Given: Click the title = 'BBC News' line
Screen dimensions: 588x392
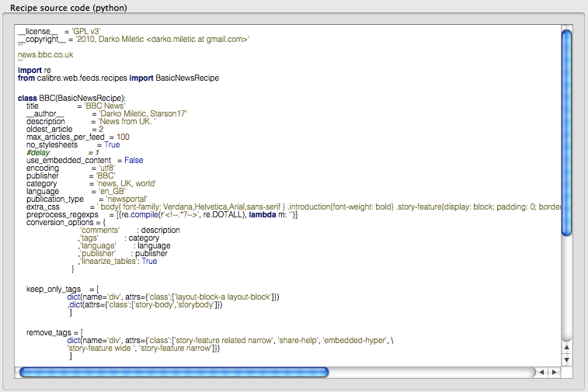Looking at the screenshot, I should 76,106.
